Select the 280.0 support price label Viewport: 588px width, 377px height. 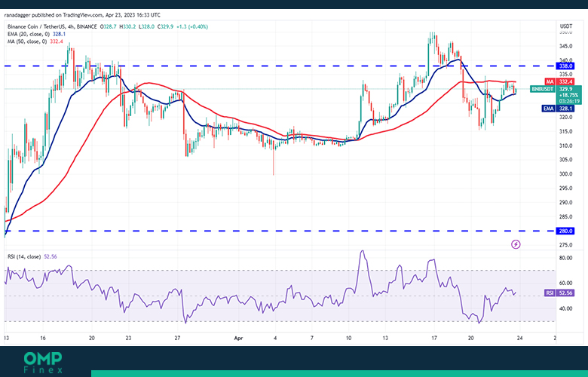click(x=566, y=231)
